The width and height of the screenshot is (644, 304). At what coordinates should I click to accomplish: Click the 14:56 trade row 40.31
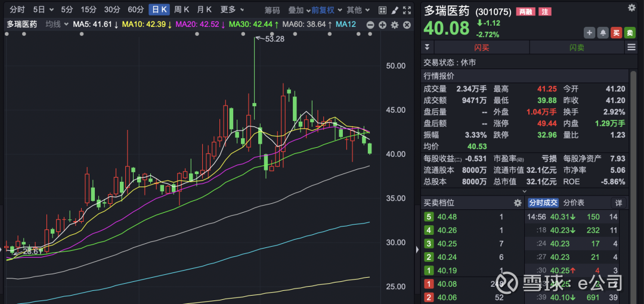point(572,216)
